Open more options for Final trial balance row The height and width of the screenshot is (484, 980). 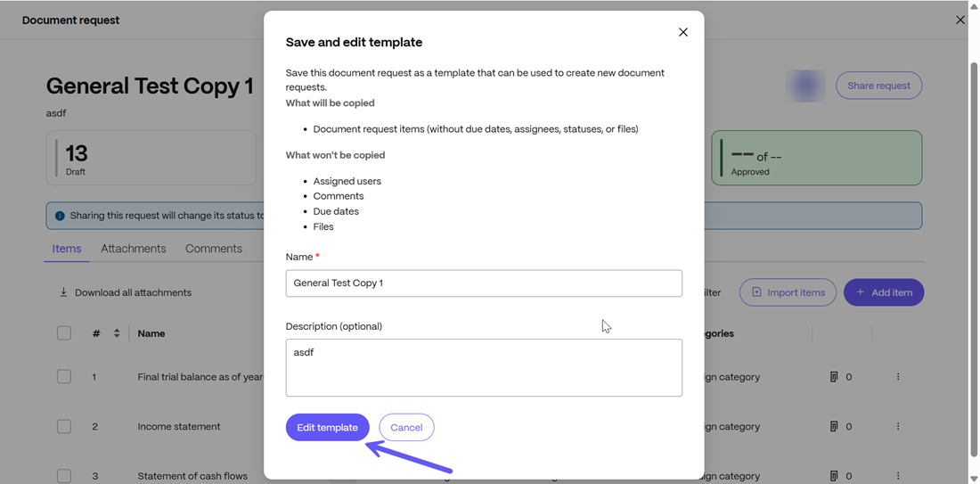click(898, 377)
